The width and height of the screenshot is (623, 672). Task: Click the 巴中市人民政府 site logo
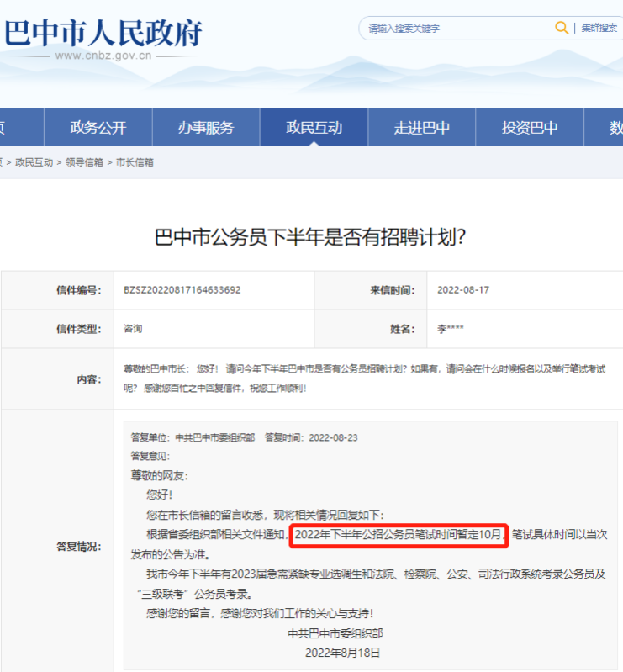103,32
